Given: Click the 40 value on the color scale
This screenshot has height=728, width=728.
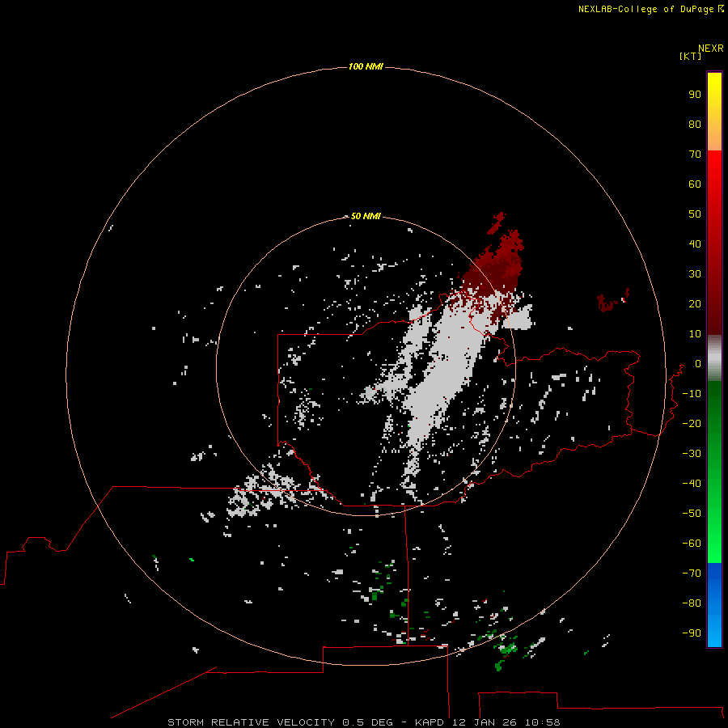Looking at the screenshot, I should 695,243.
